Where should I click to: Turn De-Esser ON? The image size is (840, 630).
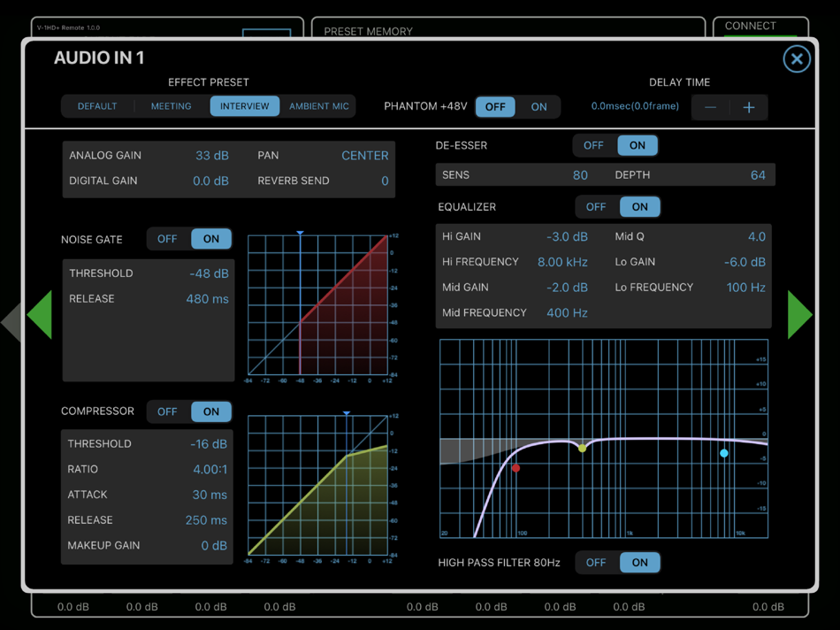click(x=637, y=145)
